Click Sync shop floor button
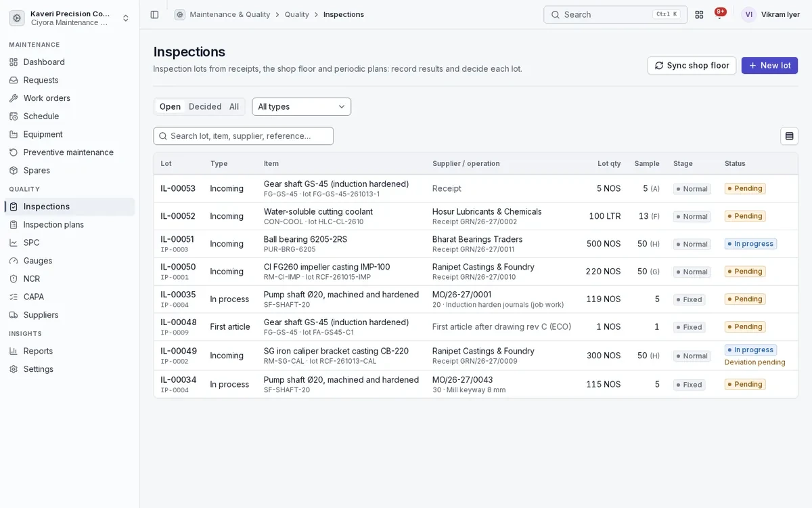The image size is (812, 508). [x=692, y=66]
